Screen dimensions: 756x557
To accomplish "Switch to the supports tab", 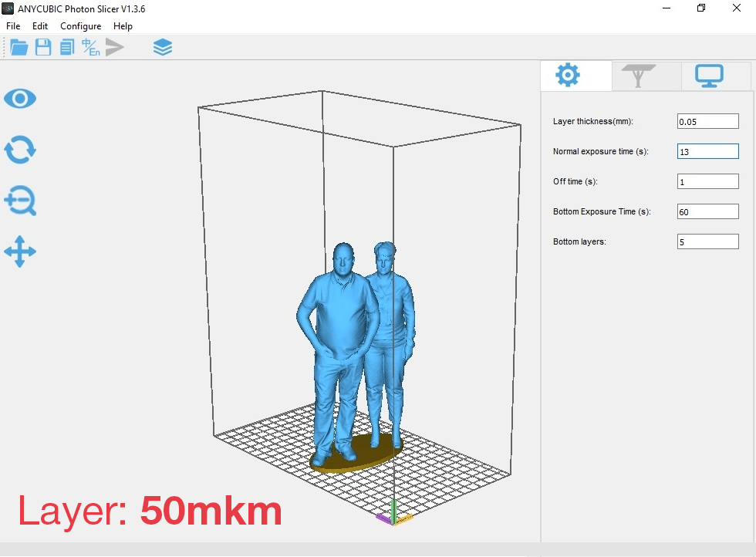I will (x=639, y=76).
